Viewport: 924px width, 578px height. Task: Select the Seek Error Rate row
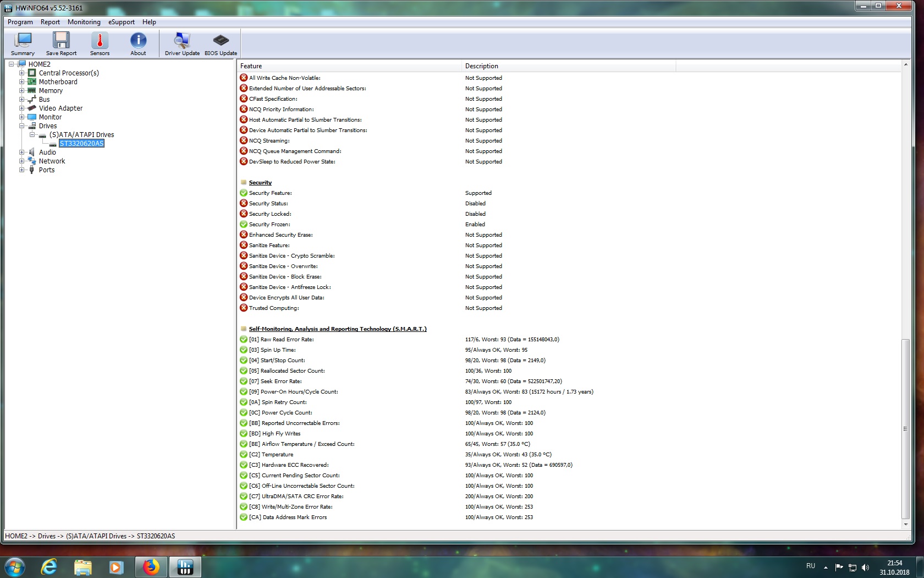point(569,381)
